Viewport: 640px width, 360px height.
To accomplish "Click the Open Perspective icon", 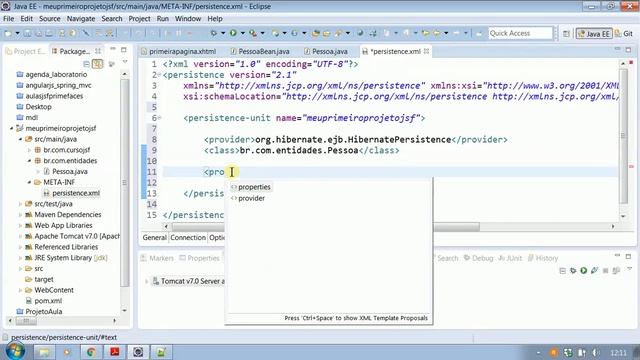I will click(x=566, y=34).
